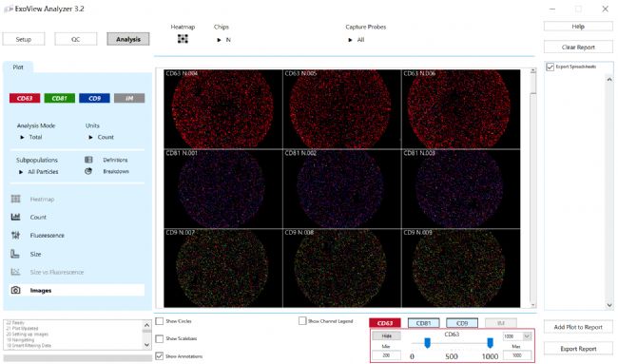Image resolution: width=618 pixels, height=364 pixels.
Task: Click Add Plot to Report button
Action: coord(578,327)
